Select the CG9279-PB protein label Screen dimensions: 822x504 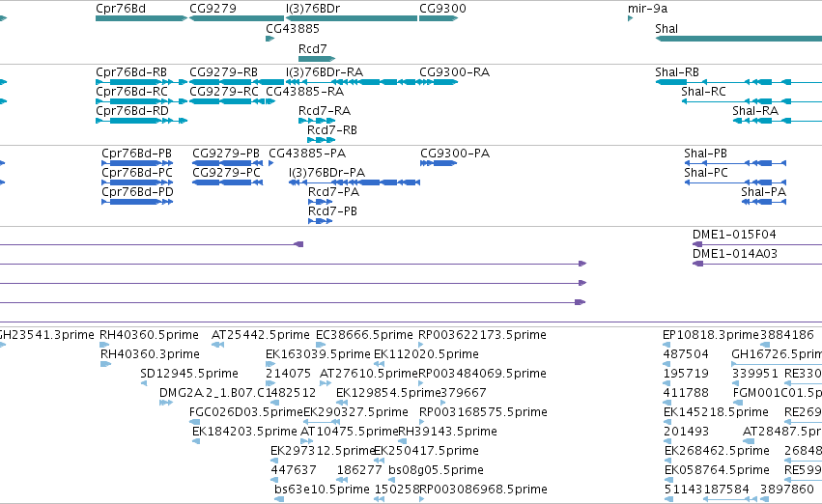226,154
